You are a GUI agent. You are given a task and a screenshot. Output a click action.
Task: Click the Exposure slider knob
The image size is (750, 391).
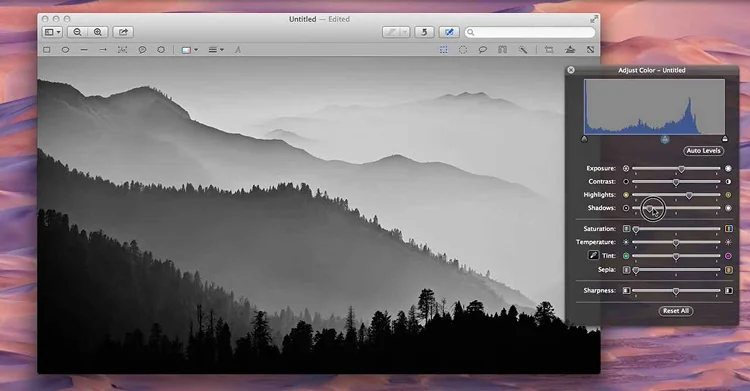(681, 169)
